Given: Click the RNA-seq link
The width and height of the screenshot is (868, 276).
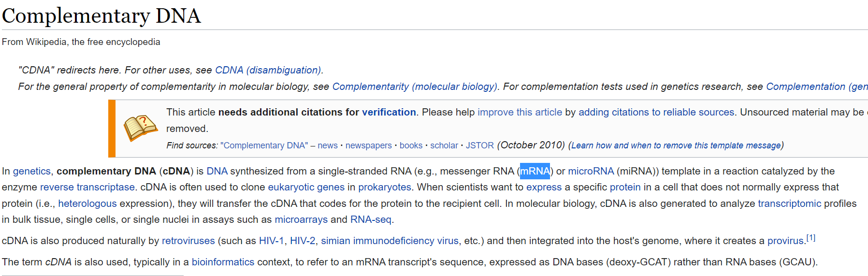Looking at the screenshot, I should [370, 219].
